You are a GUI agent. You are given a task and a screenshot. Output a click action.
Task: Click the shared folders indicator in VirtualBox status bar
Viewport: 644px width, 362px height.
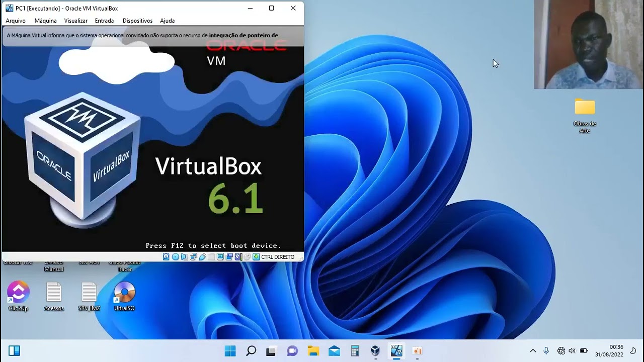[211, 257]
